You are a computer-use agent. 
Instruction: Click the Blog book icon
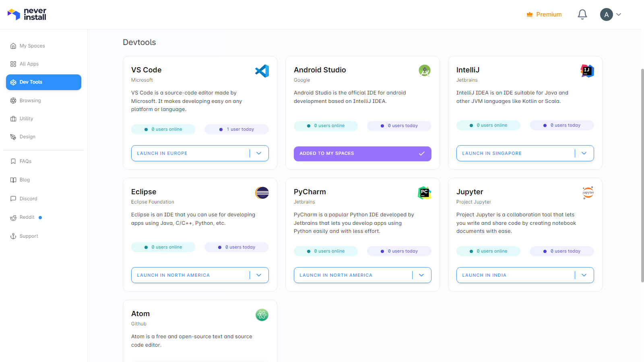click(x=13, y=180)
